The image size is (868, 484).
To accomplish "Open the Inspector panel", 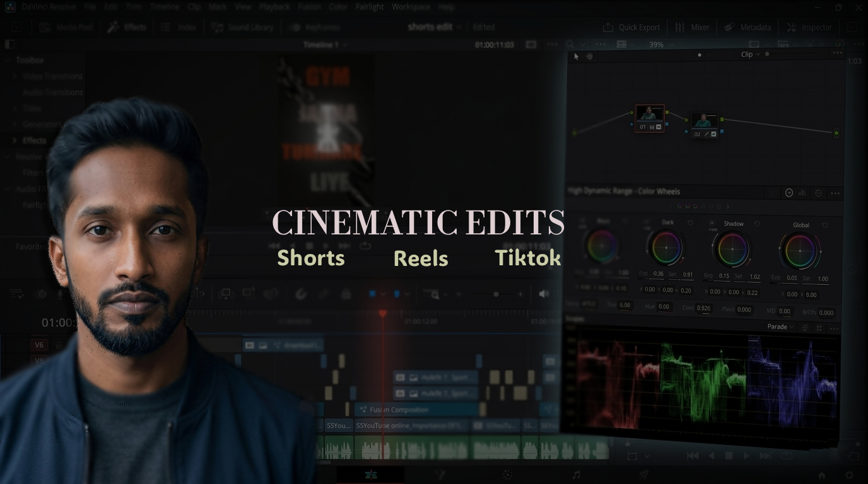I will (x=809, y=27).
